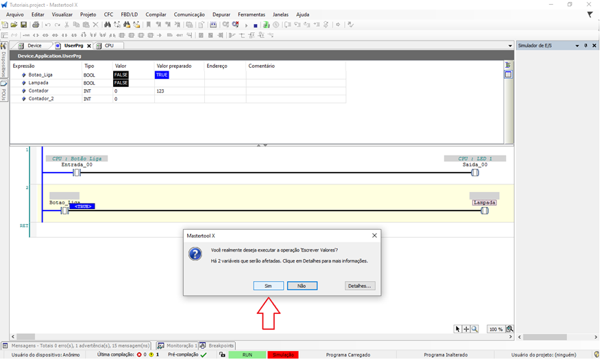Toggle the Botao_Liga contact in rung 2
606x364 pixels.
(64, 211)
